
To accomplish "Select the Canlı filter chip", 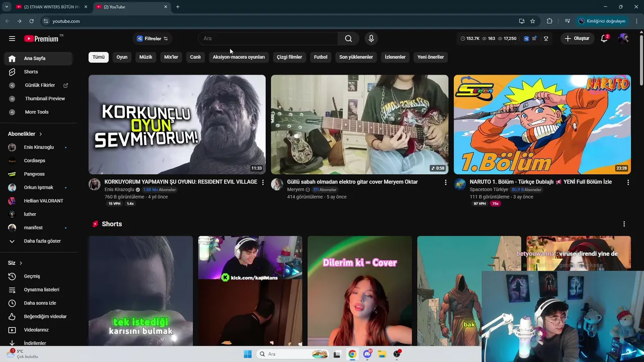I will click(x=195, y=57).
